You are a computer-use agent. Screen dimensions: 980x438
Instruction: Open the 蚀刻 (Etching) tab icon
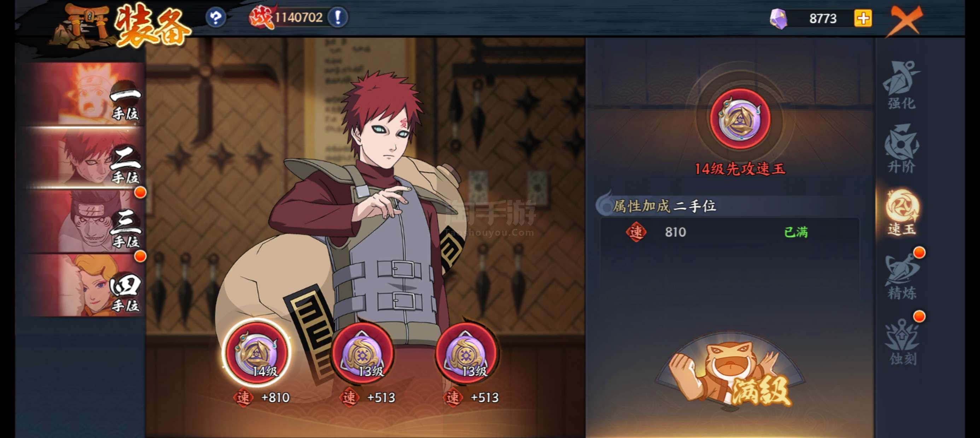(902, 341)
